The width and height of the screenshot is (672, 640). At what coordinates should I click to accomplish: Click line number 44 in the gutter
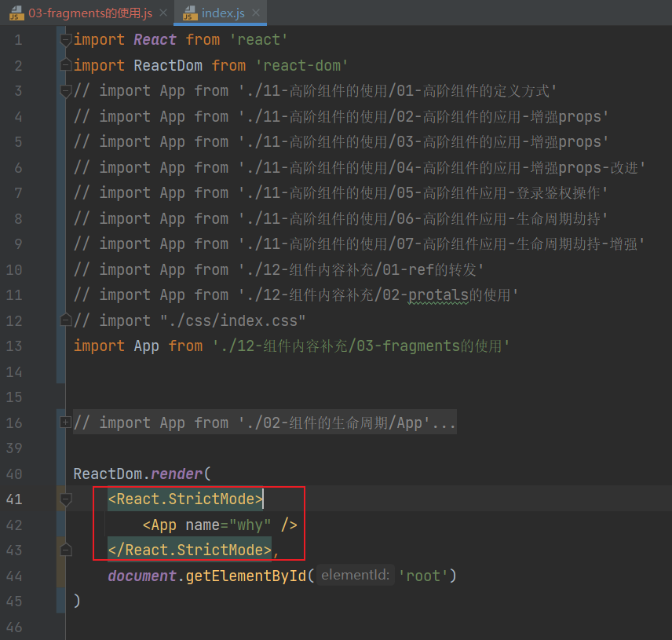[x=13, y=576]
